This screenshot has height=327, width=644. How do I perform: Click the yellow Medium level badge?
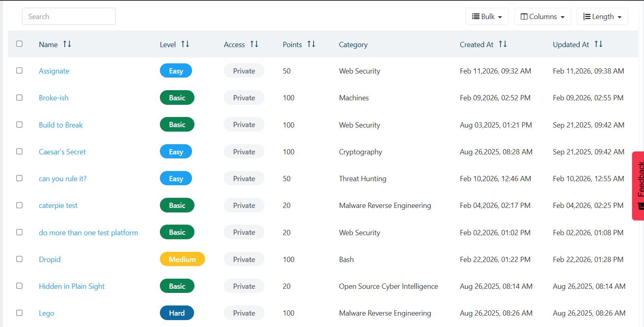(x=182, y=259)
